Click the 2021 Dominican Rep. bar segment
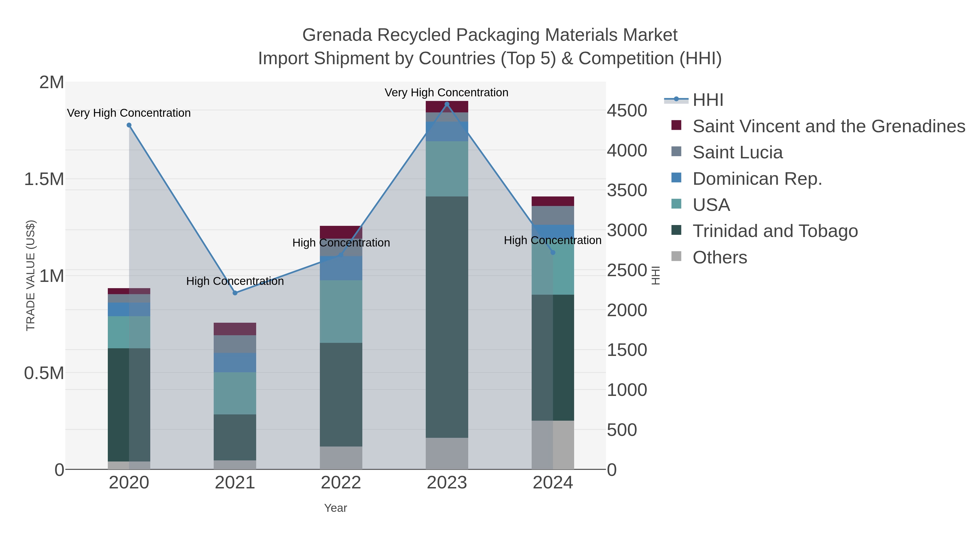Viewport: 980px width, 551px height. 235,362
